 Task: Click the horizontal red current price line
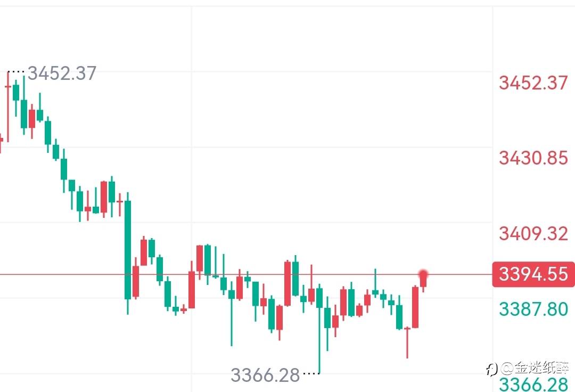(245, 274)
